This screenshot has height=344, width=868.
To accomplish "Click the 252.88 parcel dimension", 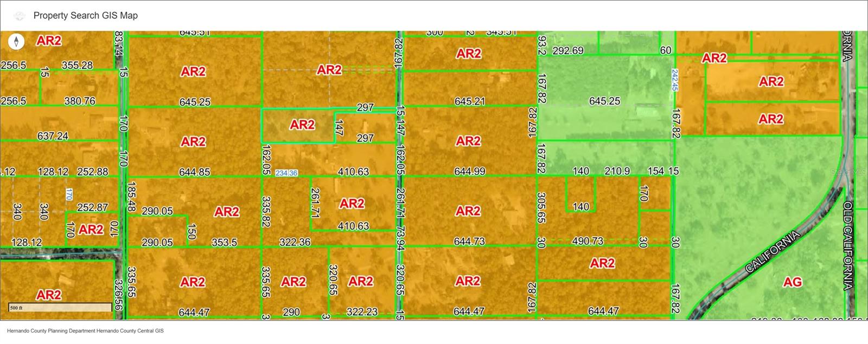I will click(x=93, y=172).
